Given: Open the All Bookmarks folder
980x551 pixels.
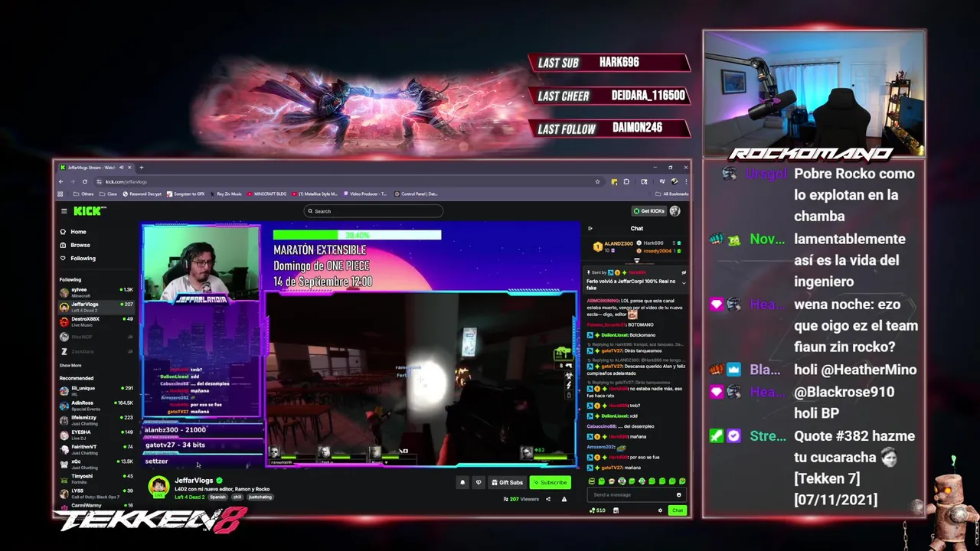Looking at the screenshot, I should (671, 194).
